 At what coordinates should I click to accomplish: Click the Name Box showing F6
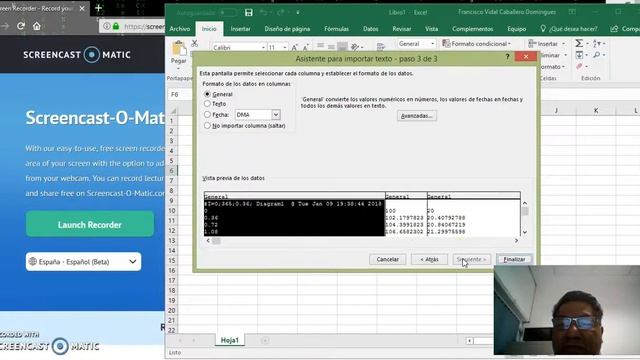(x=180, y=94)
